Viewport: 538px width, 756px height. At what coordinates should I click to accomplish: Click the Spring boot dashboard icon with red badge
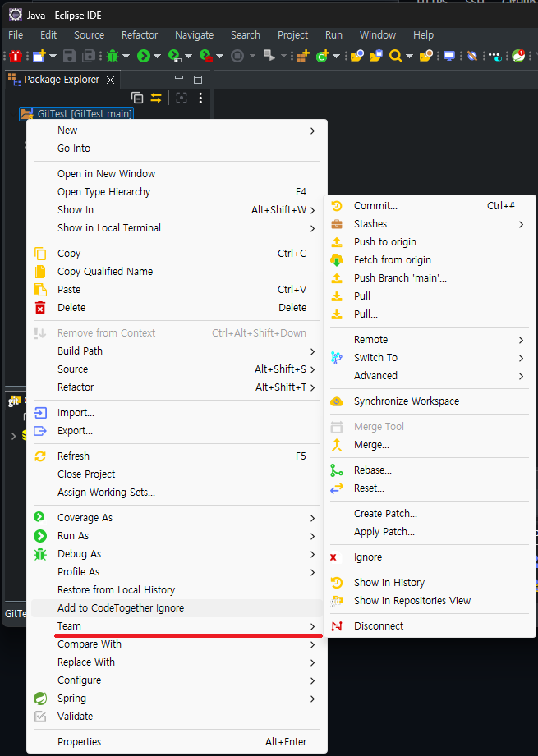pos(519,56)
